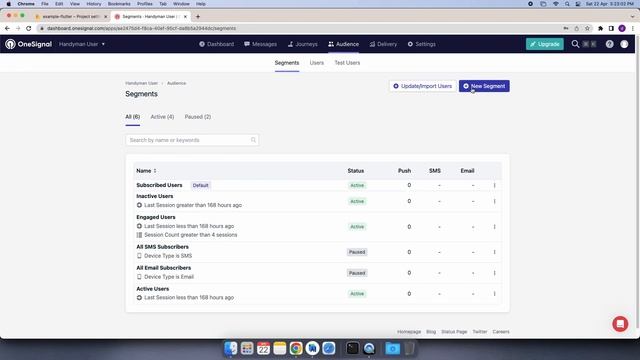Select the Audience nav item

tap(343, 44)
